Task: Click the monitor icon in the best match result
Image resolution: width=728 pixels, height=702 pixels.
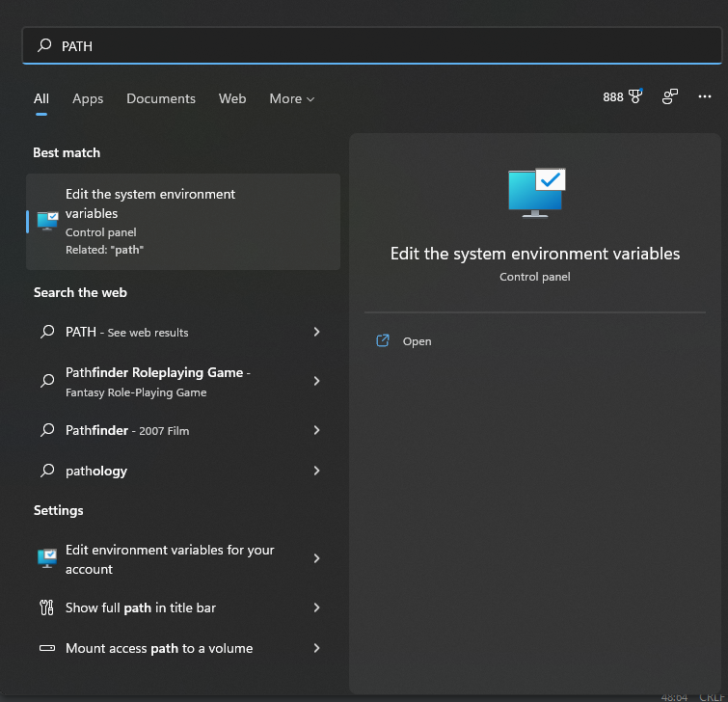Action: click(x=47, y=221)
